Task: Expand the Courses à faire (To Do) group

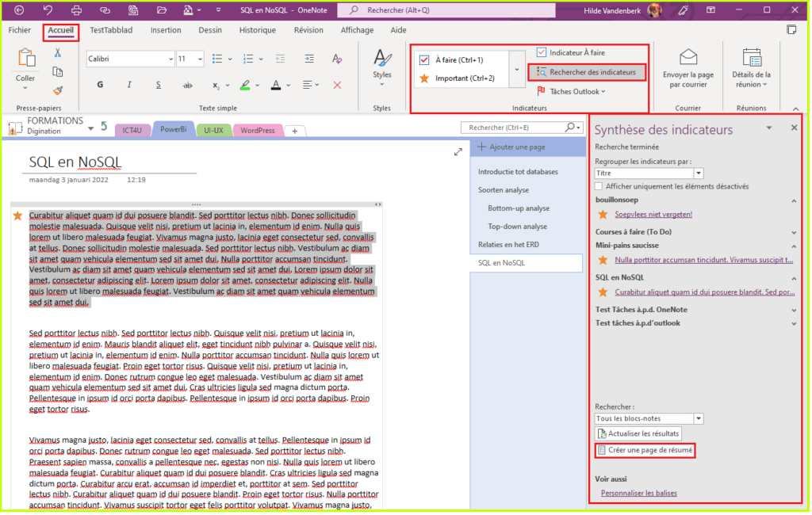Action: pyautogui.click(x=794, y=232)
